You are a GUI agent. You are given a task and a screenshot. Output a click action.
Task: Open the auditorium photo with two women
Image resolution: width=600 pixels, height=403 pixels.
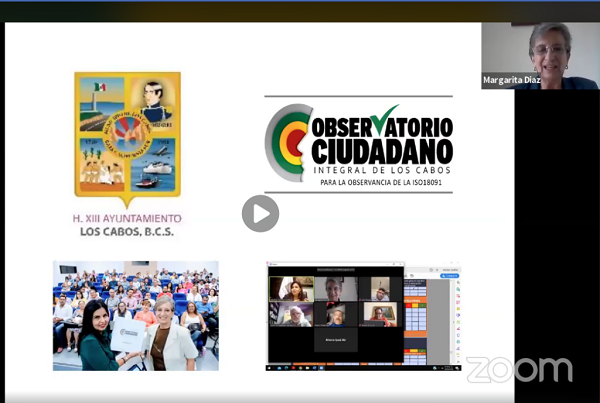(136, 316)
